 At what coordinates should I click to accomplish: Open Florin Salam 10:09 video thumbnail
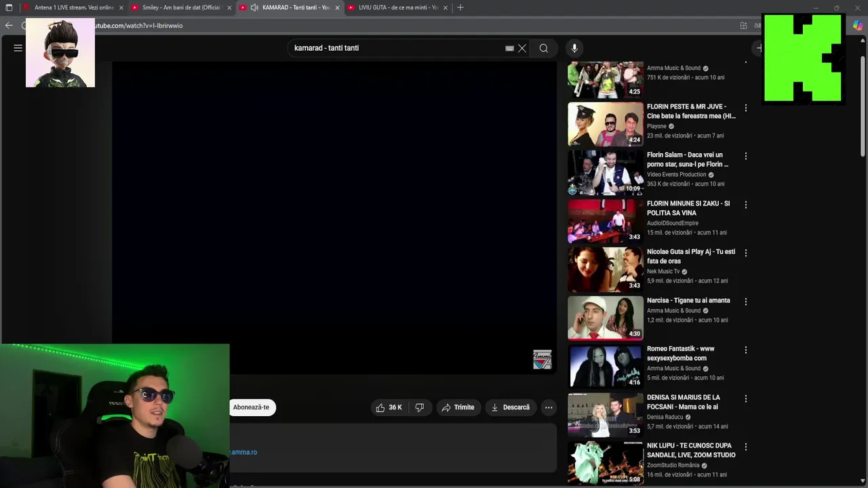(606, 172)
